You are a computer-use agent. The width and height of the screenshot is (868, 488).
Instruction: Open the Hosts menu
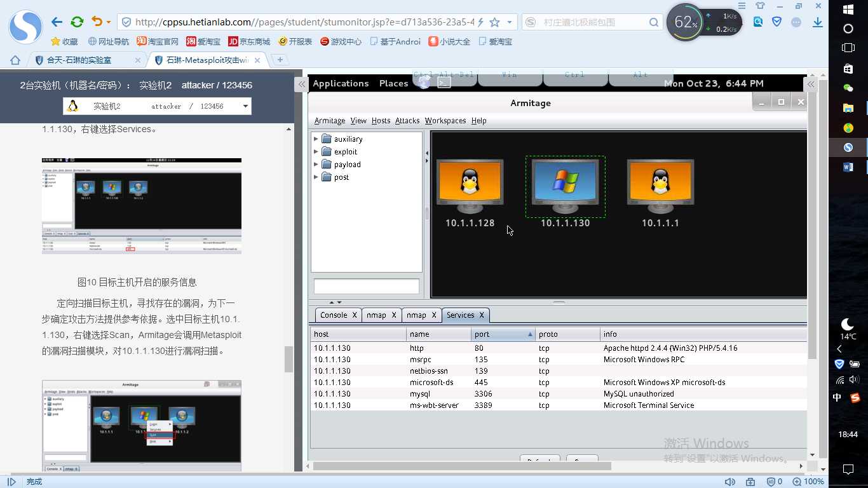tap(381, 120)
